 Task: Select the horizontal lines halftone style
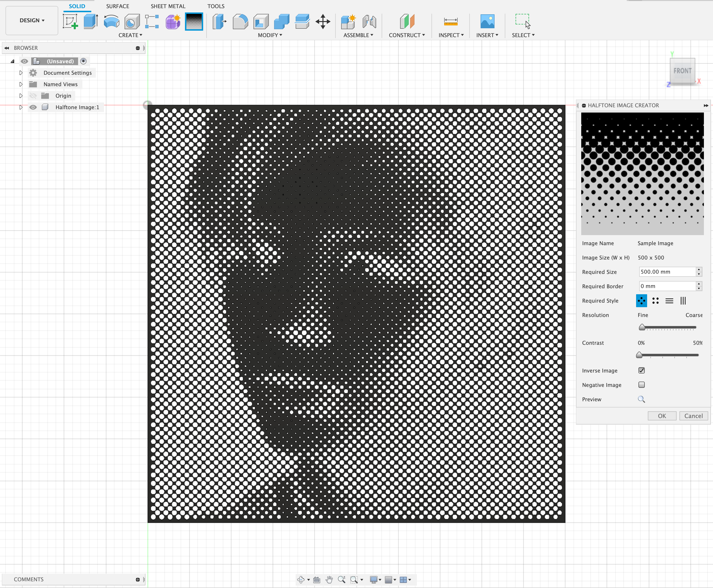pyautogui.click(x=669, y=301)
